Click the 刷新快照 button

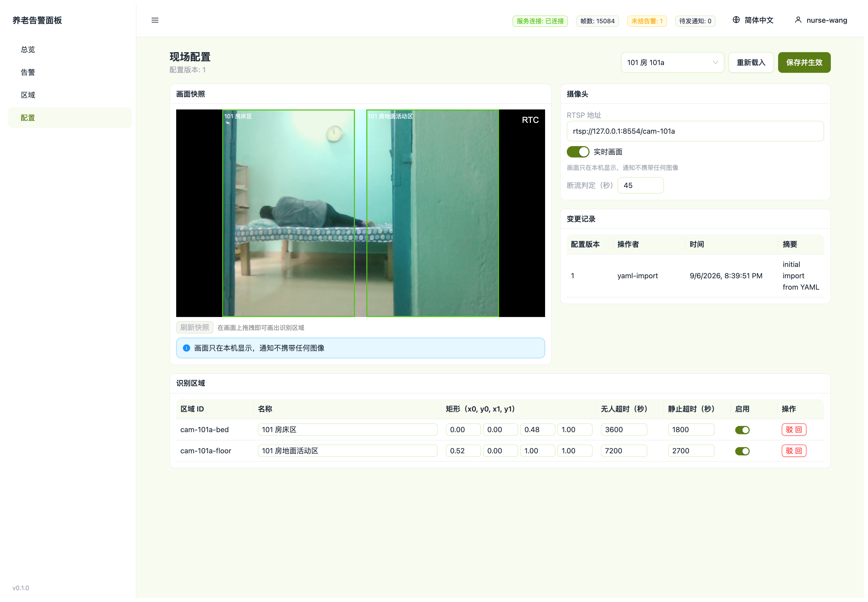[194, 327]
